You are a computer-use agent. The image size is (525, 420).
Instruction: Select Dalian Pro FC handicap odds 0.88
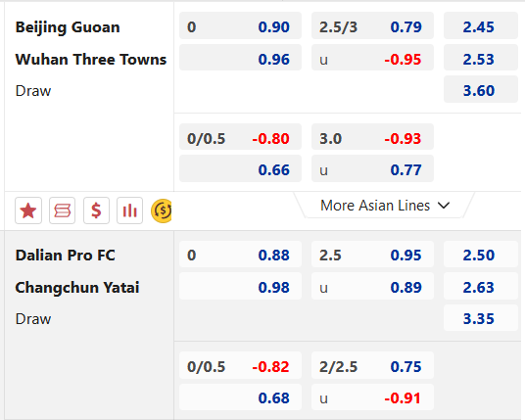pyautogui.click(x=240, y=254)
